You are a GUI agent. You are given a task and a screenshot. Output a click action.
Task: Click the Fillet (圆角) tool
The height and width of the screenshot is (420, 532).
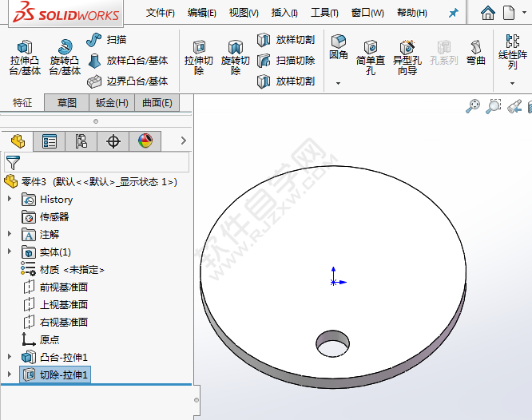click(338, 47)
